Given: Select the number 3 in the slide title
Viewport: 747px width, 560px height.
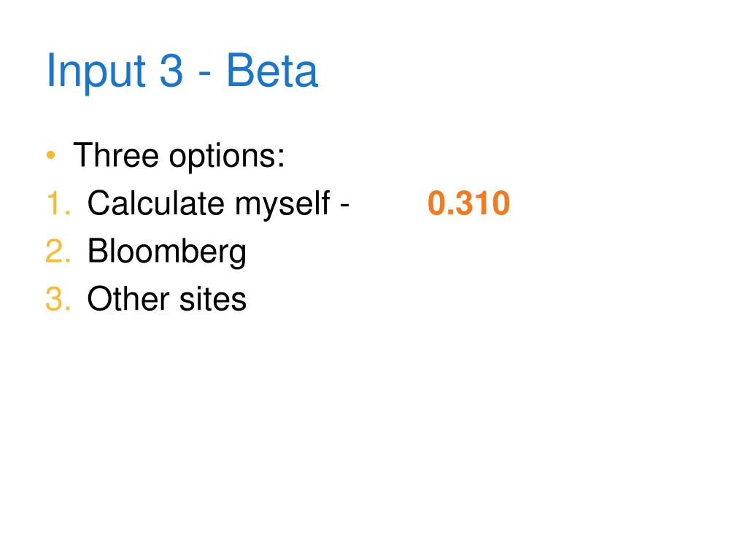Looking at the screenshot, I should pyautogui.click(x=171, y=71).
